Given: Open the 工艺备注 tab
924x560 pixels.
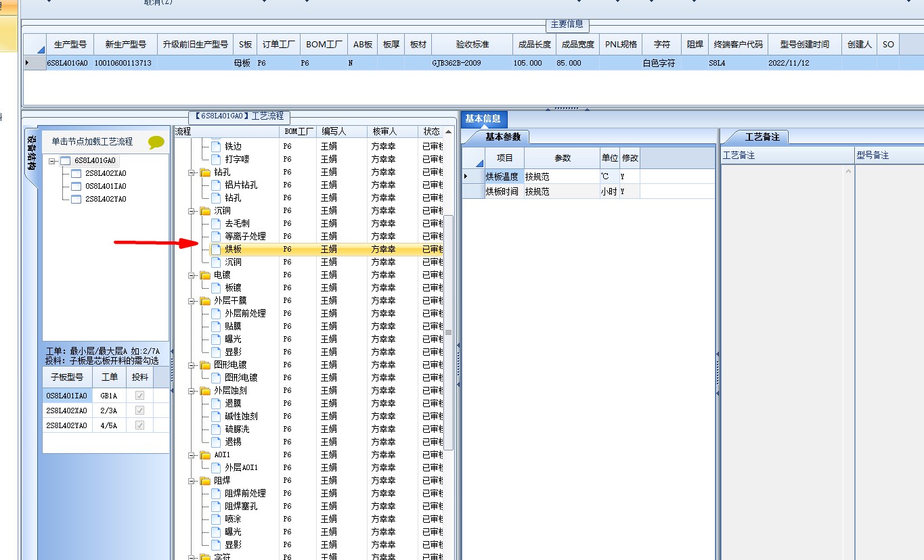Looking at the screenshot, I should coord(762,137).
